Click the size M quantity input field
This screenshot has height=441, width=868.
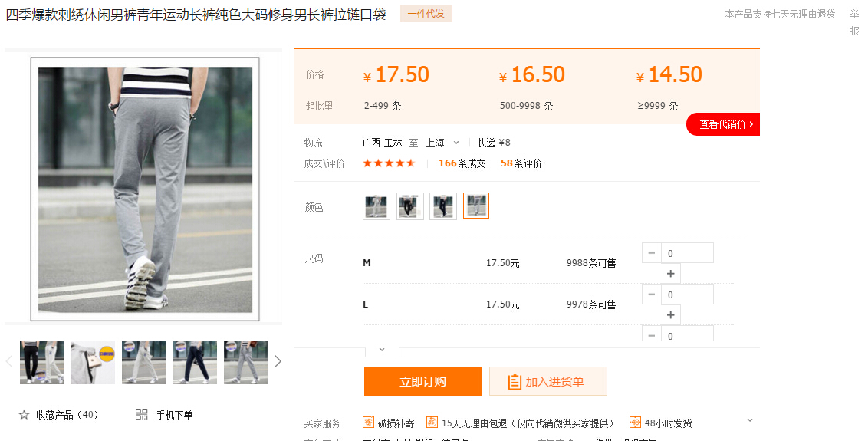687,253
